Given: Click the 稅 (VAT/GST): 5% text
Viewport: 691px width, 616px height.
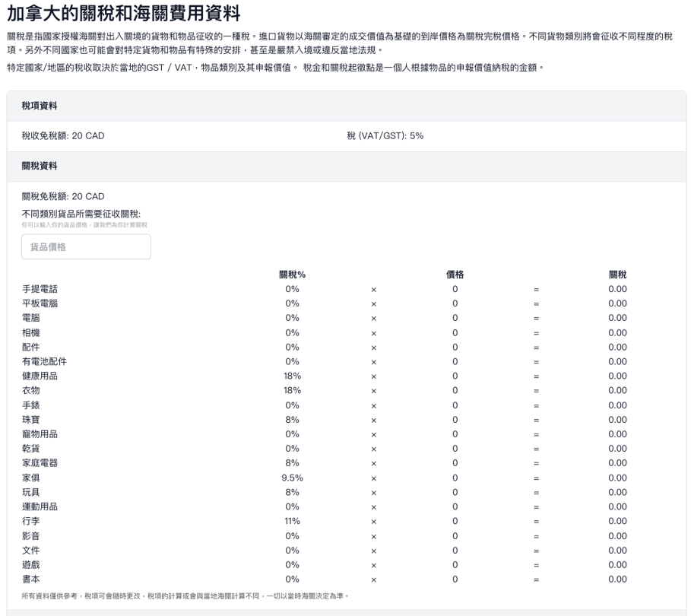Looking at the screenshot, I should point(385,136).
